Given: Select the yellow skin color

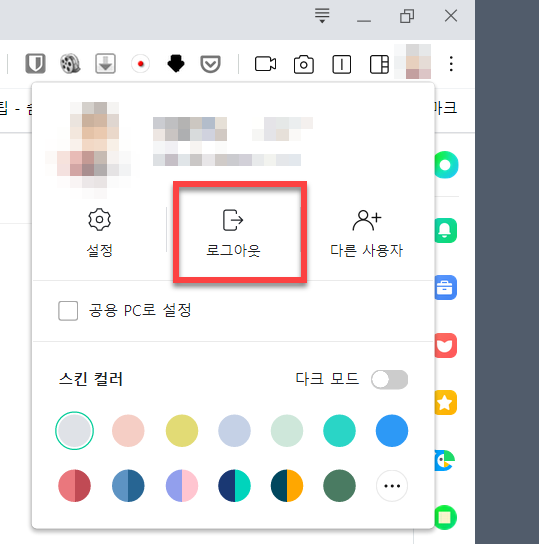Looking at the screenshot, I should 182,431.
